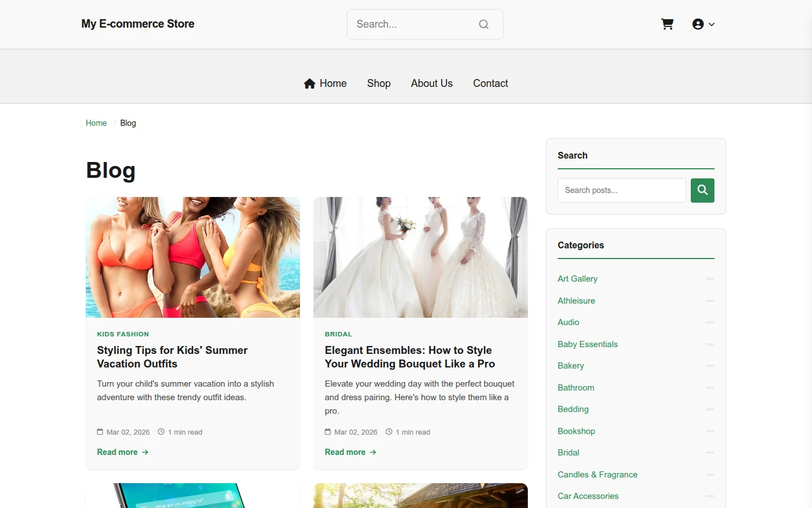Browse the Bakery category
Viewport: 812px width, 508px height.
point(571,366)
